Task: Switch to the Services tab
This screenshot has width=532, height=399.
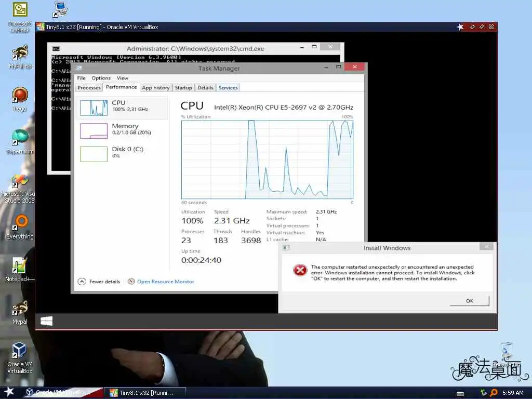Action: pos(228,87)
